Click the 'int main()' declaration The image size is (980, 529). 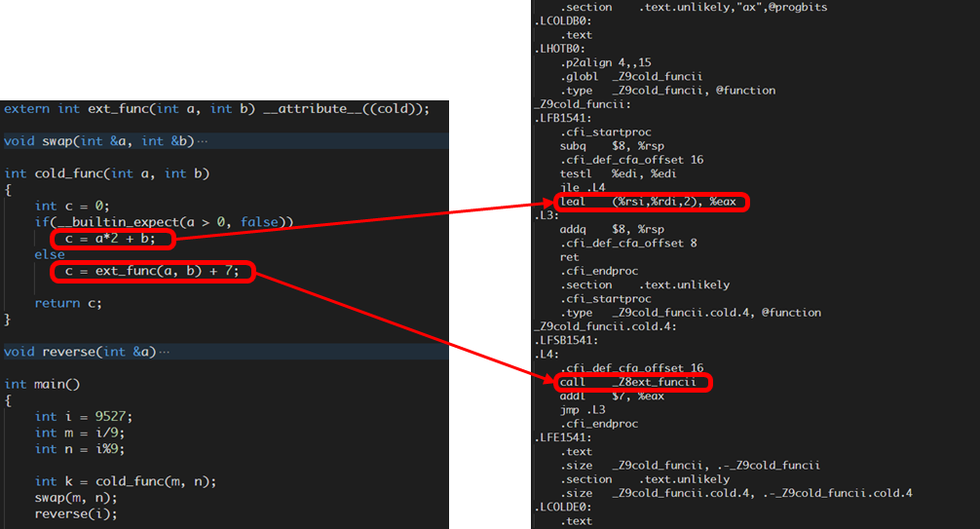tap(42, 384)
